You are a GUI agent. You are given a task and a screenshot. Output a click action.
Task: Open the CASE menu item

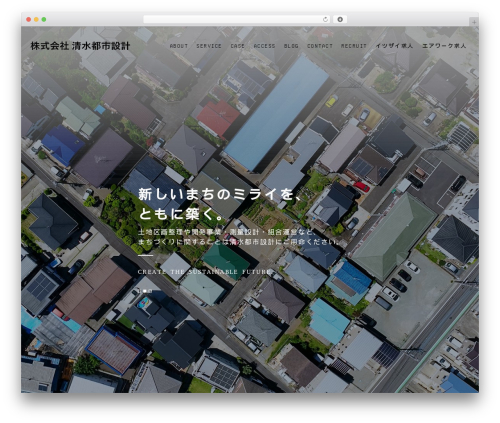tap(237, 46)
